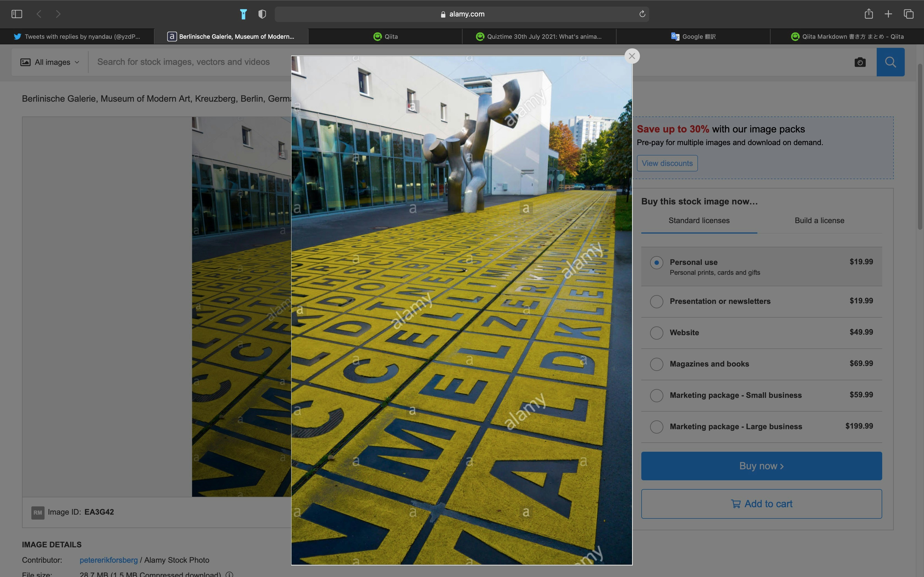Viewport: 924px width, 577px height.
Task: Open the Quiztime 30th July 2021 tab
Action: [539, 37]
